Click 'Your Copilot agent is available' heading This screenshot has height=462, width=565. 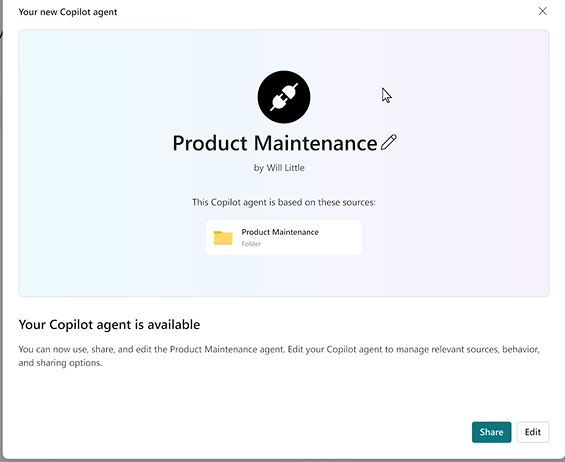pyautogui.click(x=109, y=325)
